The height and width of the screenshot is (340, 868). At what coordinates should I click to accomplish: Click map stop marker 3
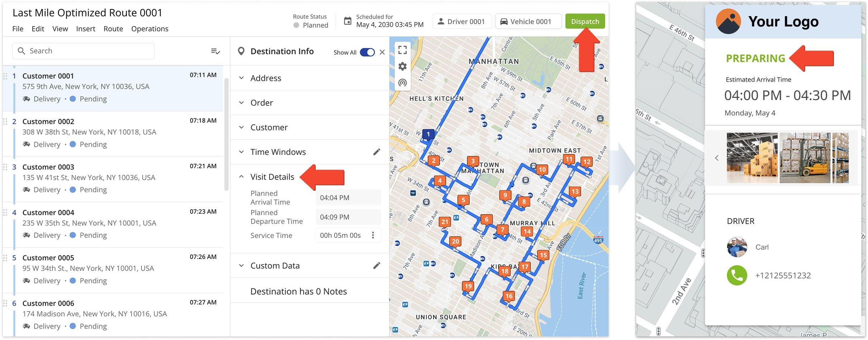(x=473, y=162)
